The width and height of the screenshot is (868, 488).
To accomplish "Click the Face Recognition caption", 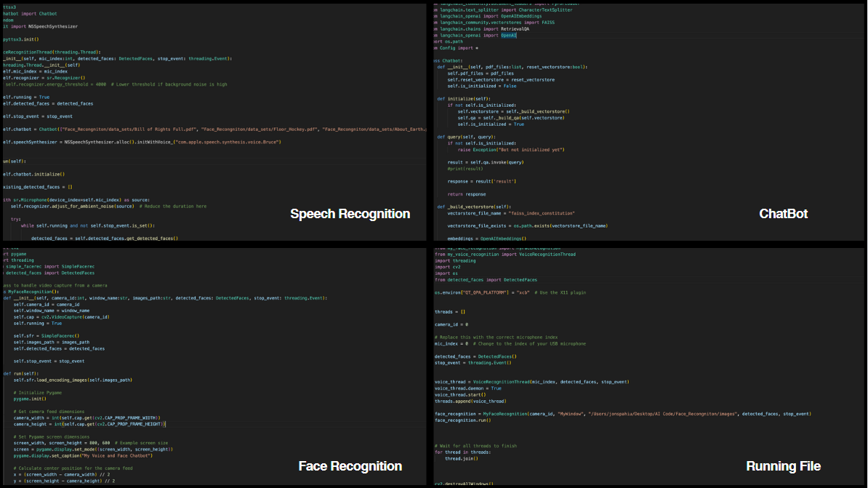I will (350, 466).
